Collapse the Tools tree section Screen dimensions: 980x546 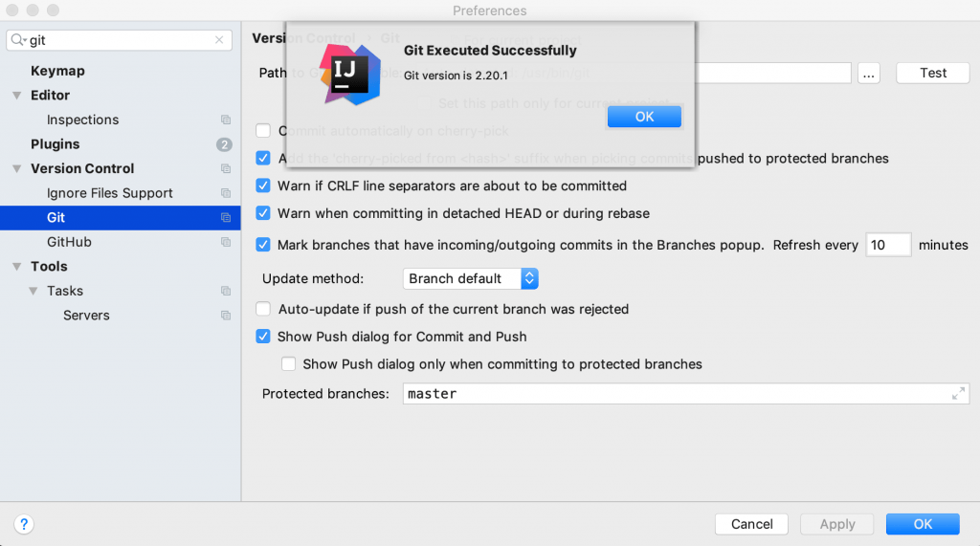coord(17,267)
